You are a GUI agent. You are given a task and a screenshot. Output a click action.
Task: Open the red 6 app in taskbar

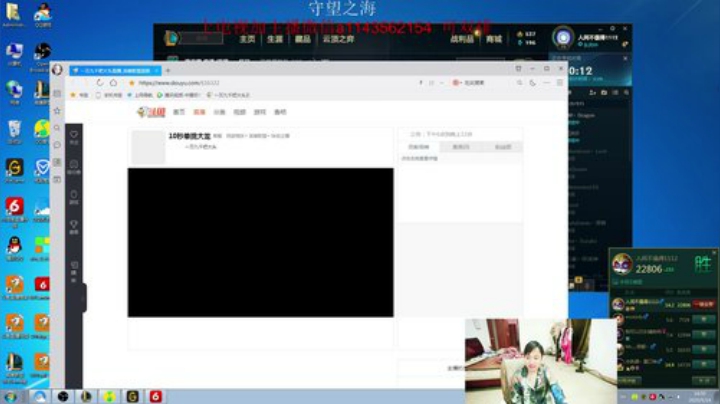pos(156,397)
